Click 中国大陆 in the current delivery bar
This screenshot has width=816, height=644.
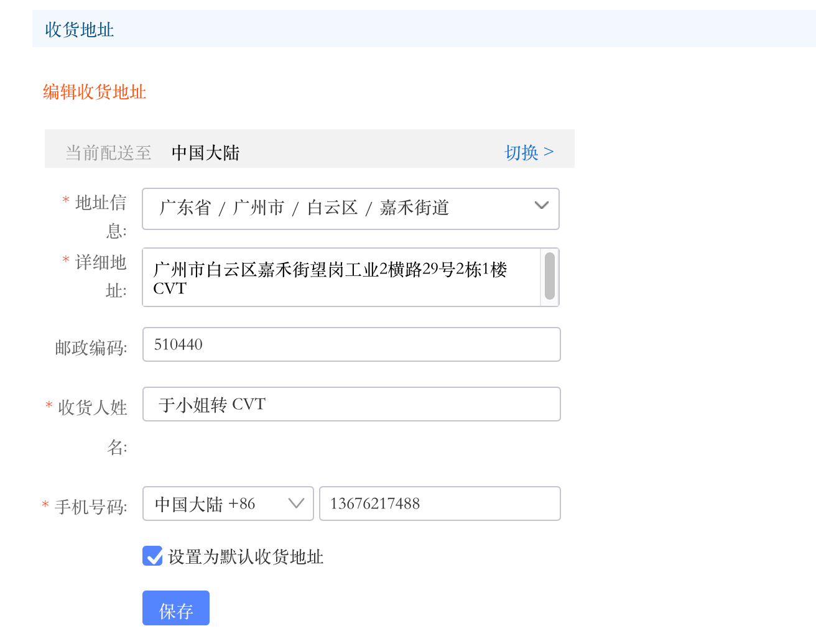pos(205,153)
